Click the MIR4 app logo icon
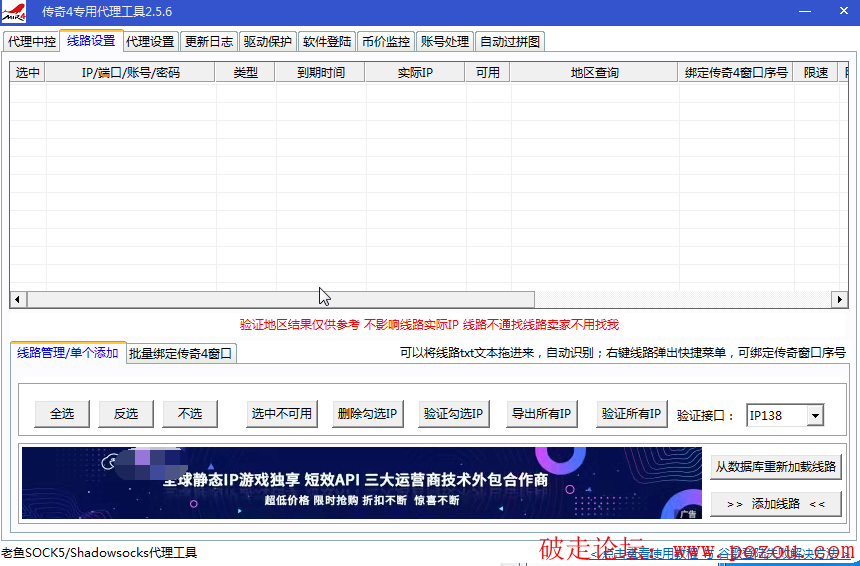The image size is (860, 566). [14, 12]
